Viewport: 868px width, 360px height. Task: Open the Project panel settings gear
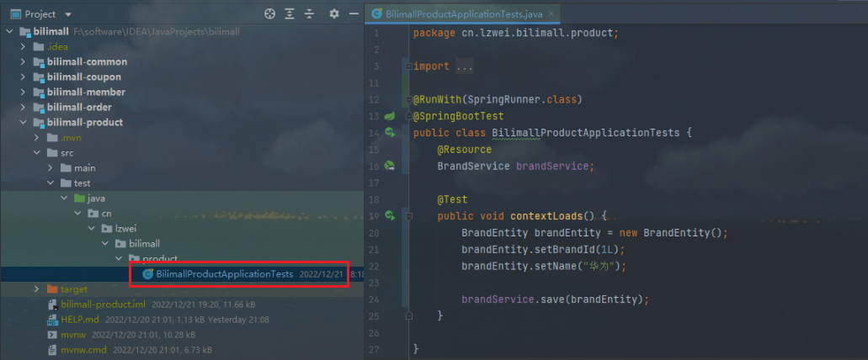pos(333,13)
